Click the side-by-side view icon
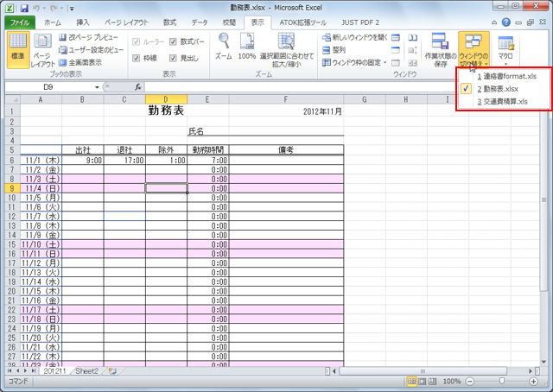The image size is (553, 392). coord(413,37)
